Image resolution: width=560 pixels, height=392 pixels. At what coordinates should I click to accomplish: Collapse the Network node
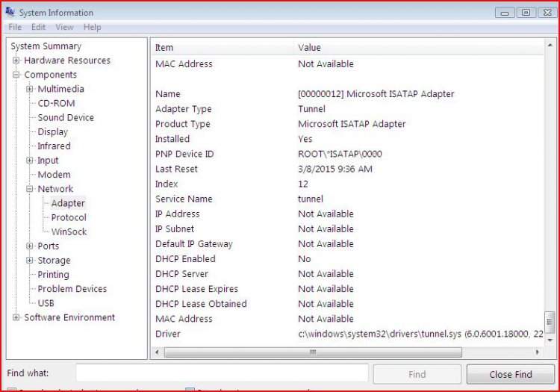coord(30,189)
